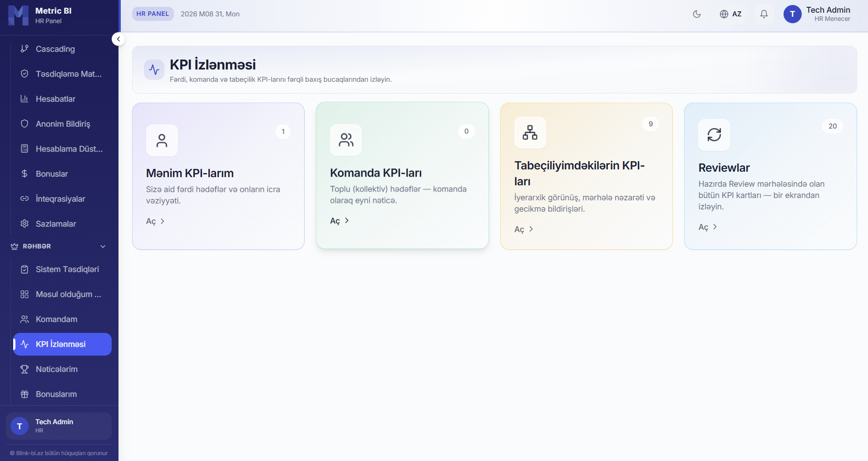Open Bonuslar dollar icon

click(25, 173)
